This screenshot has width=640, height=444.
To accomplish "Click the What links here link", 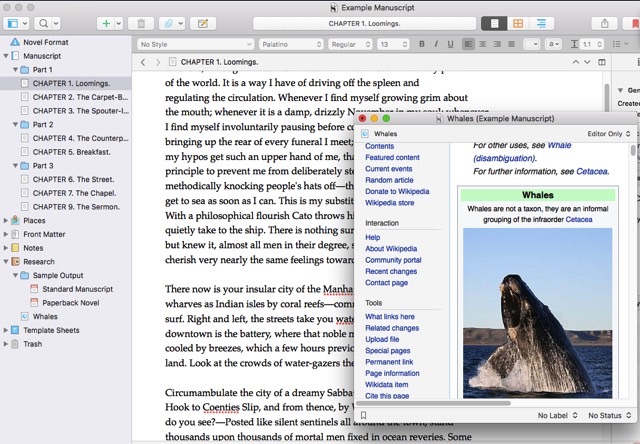I will 390,317.
